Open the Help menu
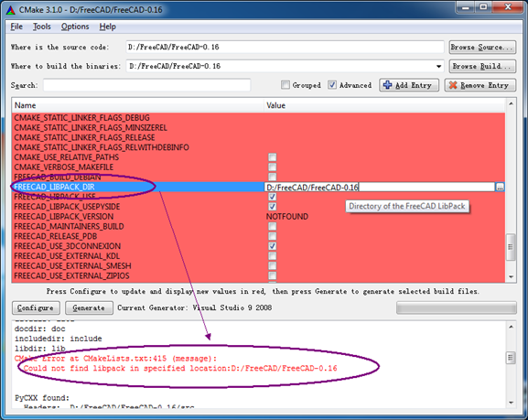 [x=107, y=27]
